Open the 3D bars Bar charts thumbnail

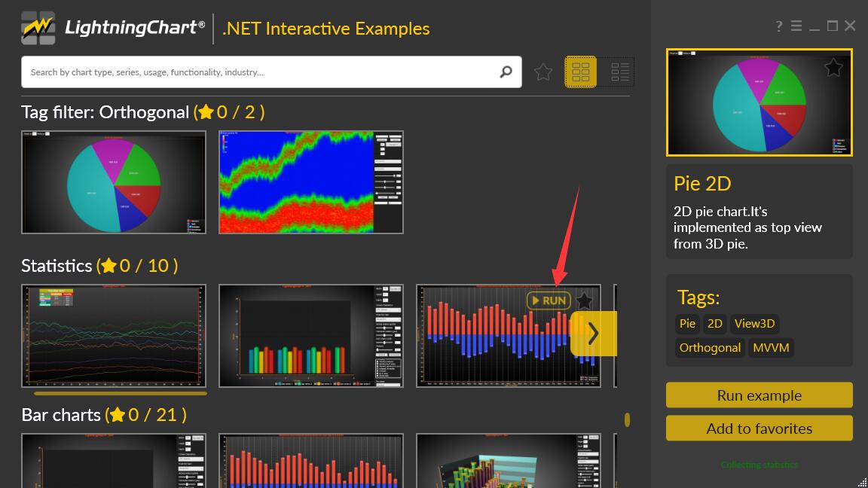tap(508, 461)
